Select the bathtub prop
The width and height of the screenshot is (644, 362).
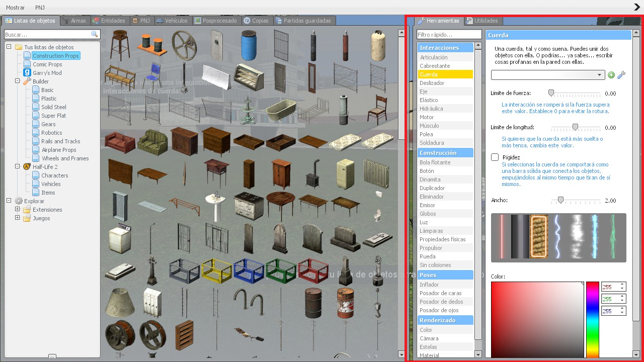(x=281, y=110)
